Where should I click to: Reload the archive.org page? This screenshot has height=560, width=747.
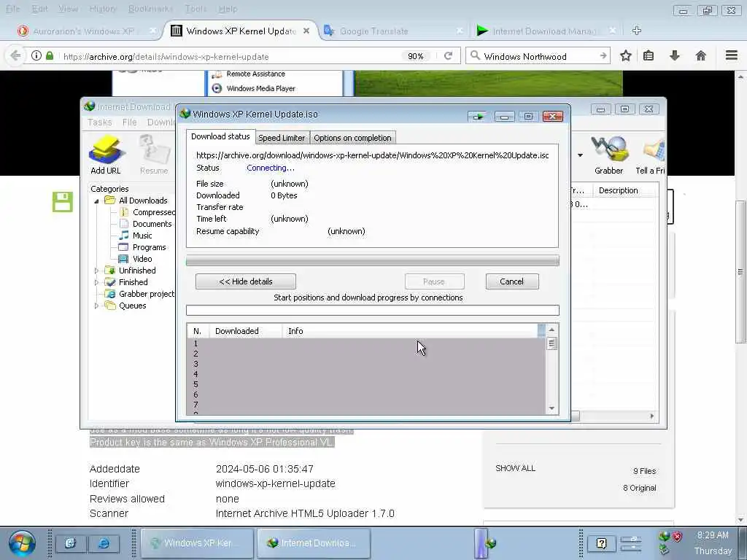(x=448, y=55)
